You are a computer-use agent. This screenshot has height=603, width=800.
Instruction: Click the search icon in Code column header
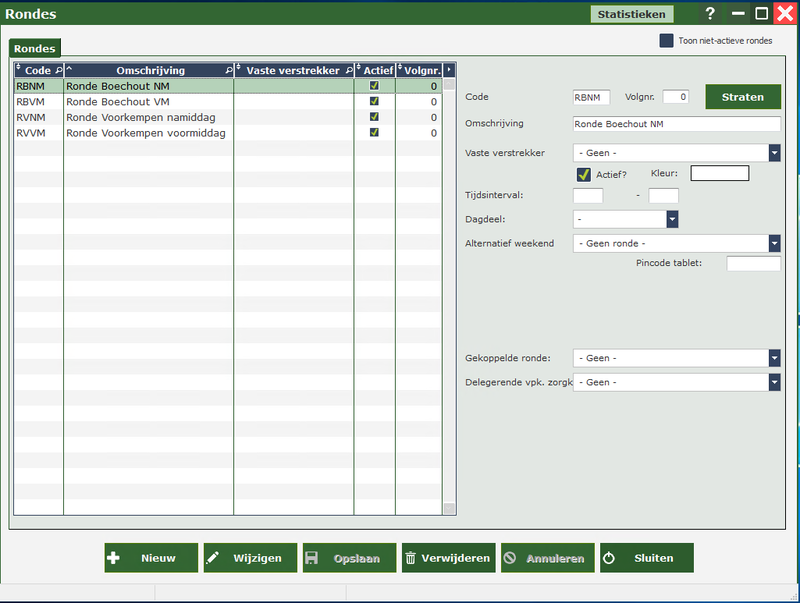click(57, 71)
